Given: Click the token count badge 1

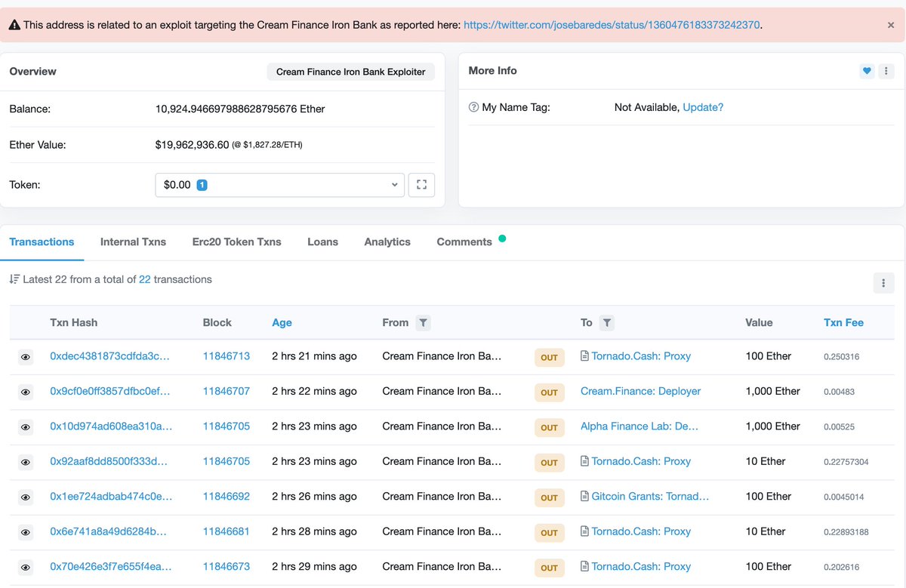Looking at the screenshot, I should click(x=202, y=185).
